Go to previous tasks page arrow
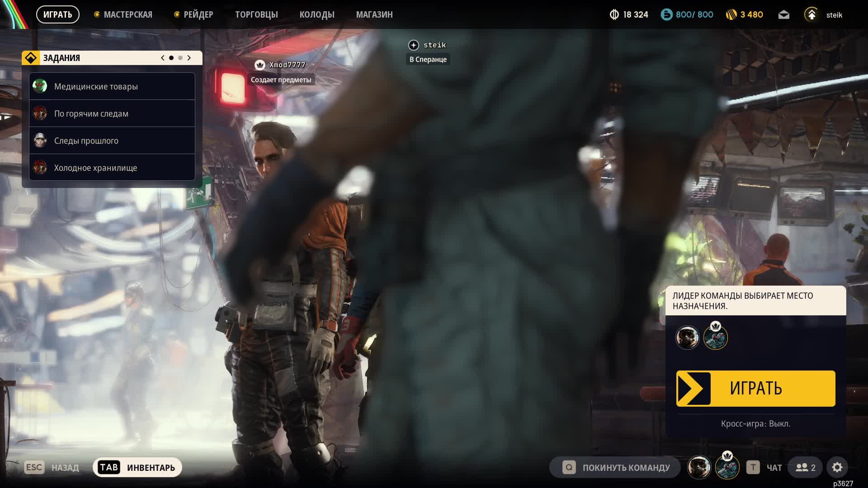The image size is (868, 488). click(163, 58)
